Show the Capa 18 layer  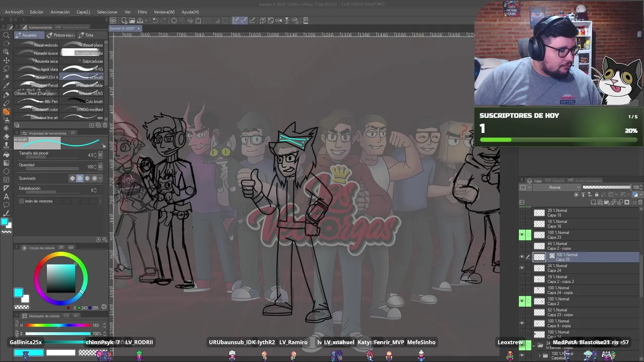(522, 213)
